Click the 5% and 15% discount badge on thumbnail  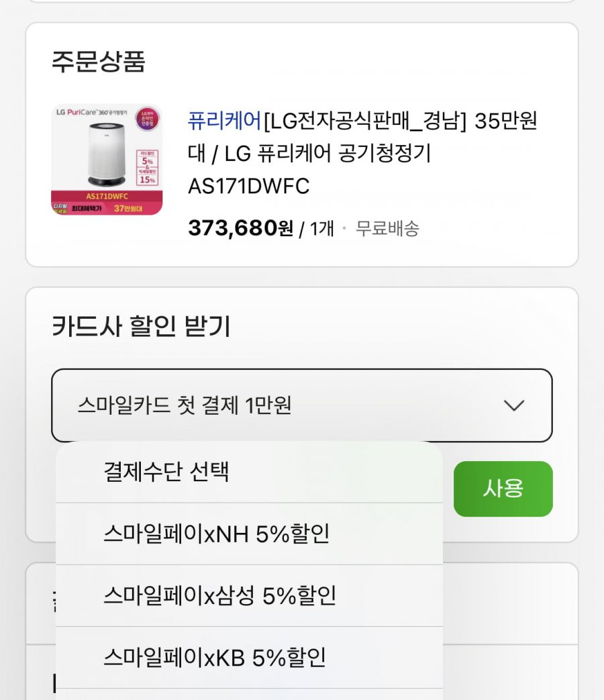click(148, 168)
